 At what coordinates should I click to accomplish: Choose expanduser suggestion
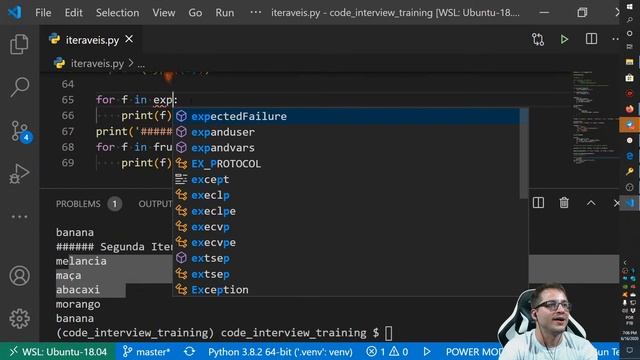point(346,132)
